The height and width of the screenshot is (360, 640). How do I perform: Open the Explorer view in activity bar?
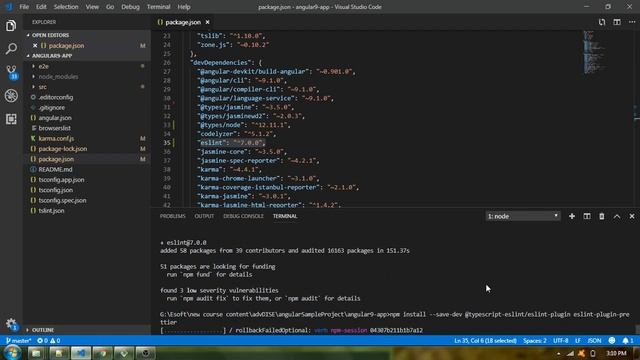[x=11, y=26]
